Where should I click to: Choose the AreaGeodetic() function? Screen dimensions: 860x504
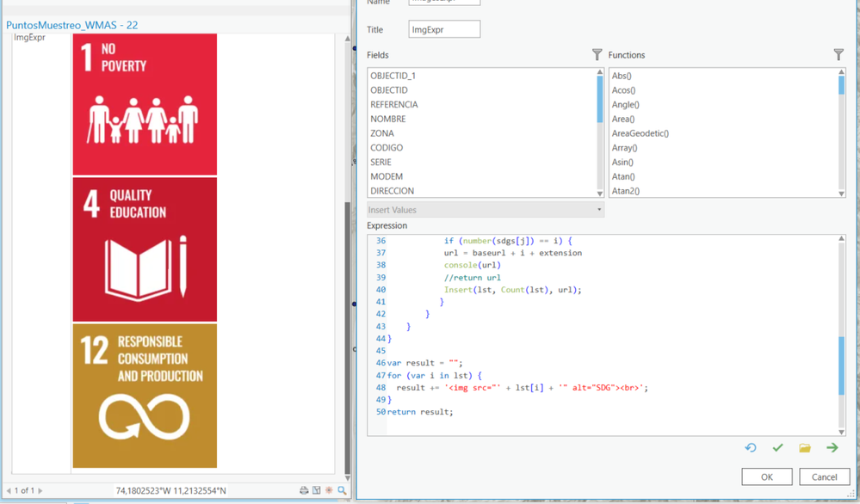640,133
